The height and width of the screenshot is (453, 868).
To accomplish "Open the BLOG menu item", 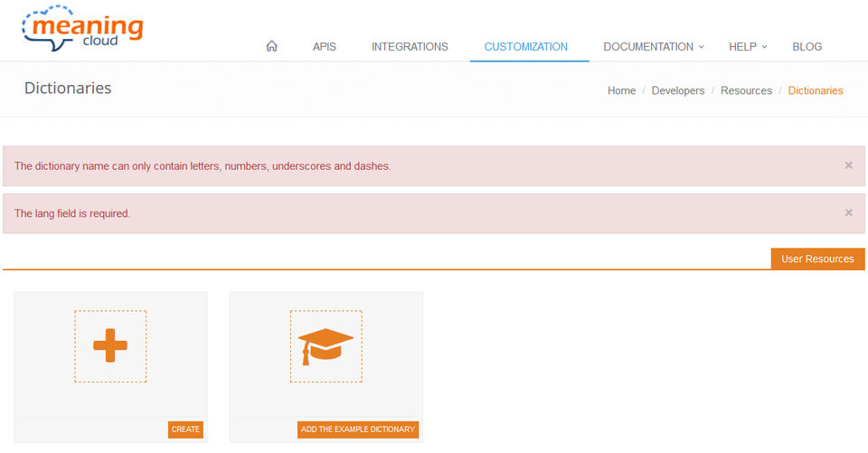I will (x=807, y=46).
